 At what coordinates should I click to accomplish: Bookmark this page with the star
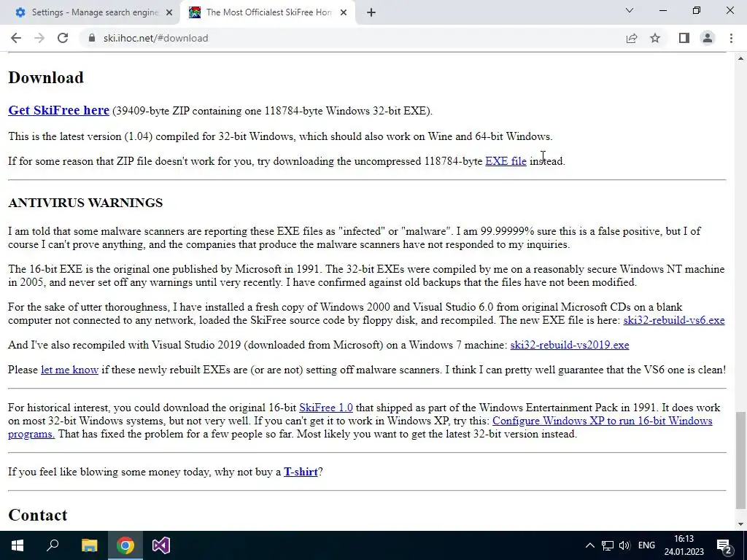click(x=655, y=38)
